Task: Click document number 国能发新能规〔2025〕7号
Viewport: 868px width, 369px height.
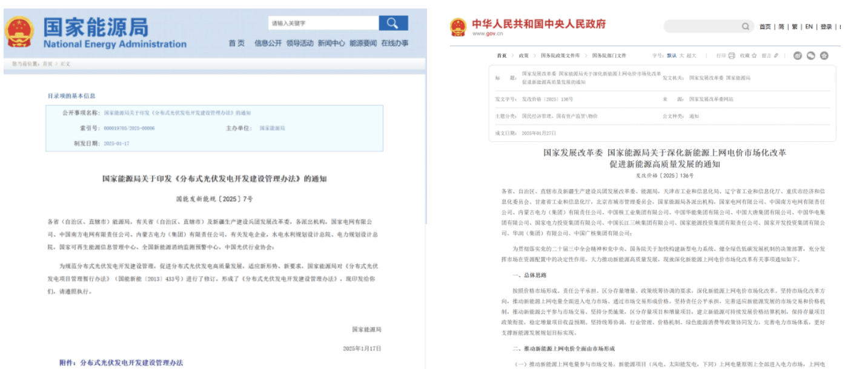Action: click(214, 199)
